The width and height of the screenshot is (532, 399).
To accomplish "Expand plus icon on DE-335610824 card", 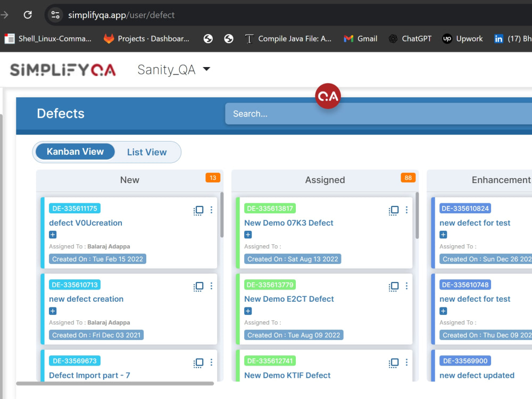I will click(443, 235).
